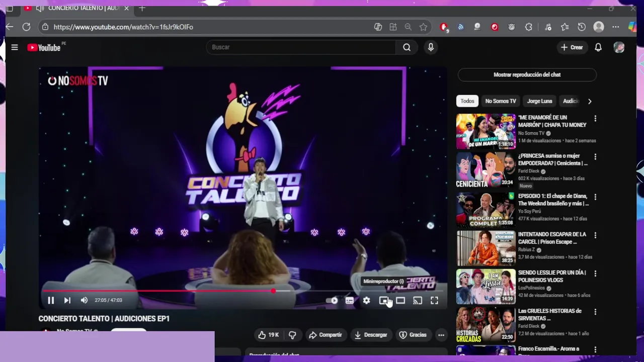Image resolution: width=644 pixels, height=362 pixels.
Task: Open options for CRUELES HISTORIAS video
Action: [x=595, y=312]
